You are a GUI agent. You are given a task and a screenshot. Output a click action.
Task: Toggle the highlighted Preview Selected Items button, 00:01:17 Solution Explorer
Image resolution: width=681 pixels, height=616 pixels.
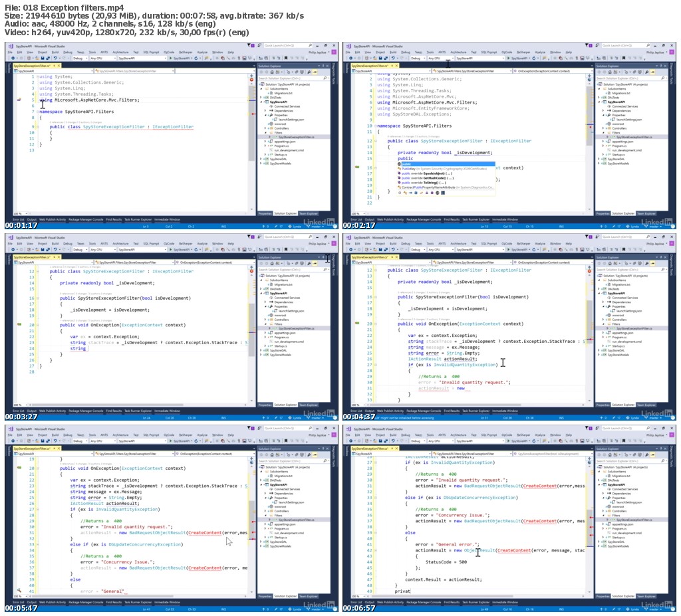click(x=315, y=72)
